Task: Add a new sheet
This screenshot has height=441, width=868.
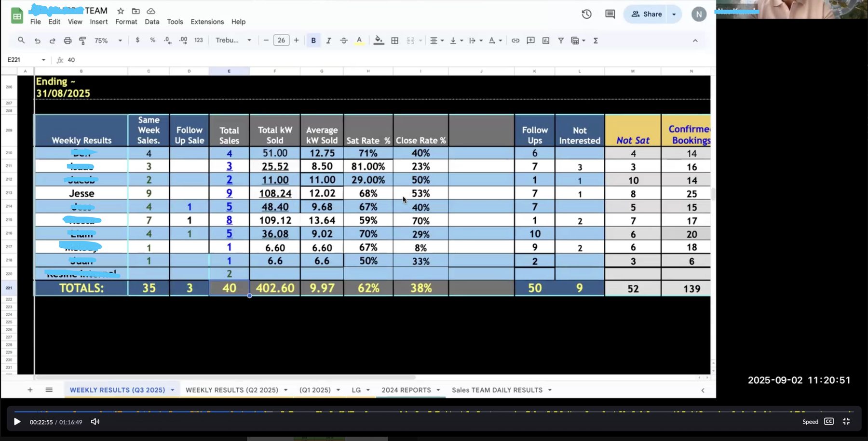Action: click(30, 389)
